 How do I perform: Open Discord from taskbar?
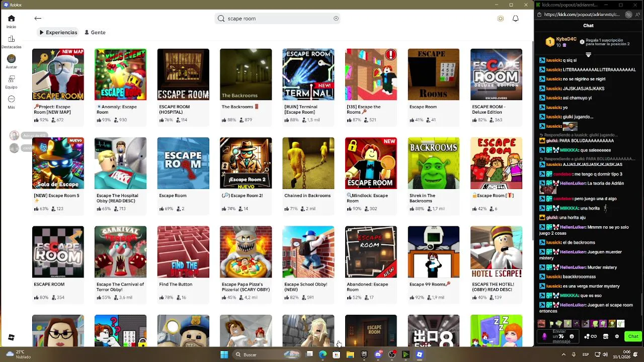[x=378, y=354]
